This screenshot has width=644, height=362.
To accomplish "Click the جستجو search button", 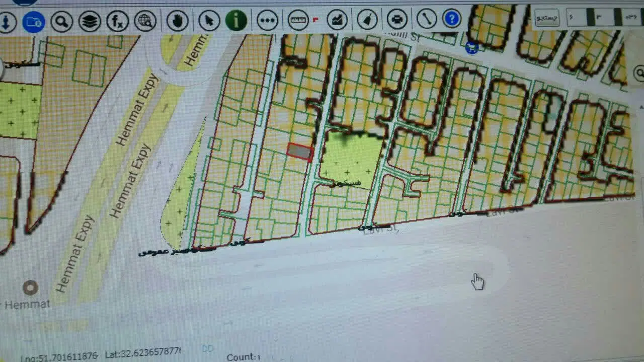I will 547,18.
